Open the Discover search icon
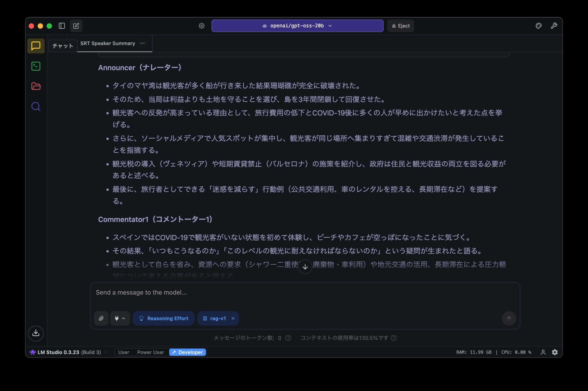 tap(36, 106)
